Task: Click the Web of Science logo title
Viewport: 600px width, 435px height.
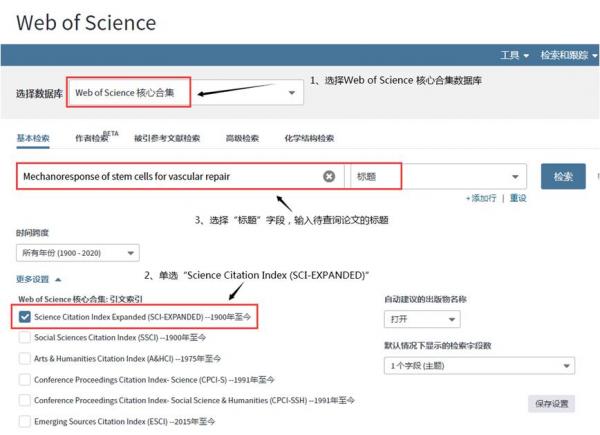Action: pyautogui.click(x=86, y=22)
